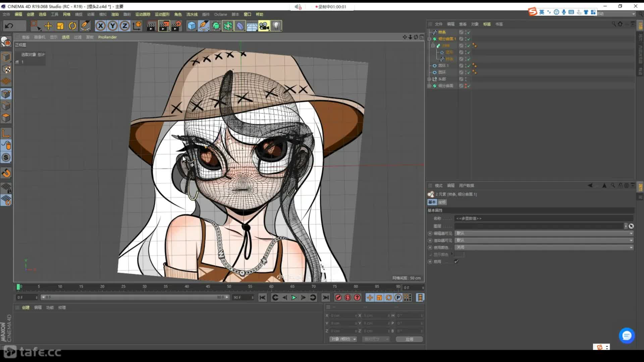Select the 基本 tab in attributes
Image resolution: width=644 pixels, height=362 pixels.
coord(432,202)
